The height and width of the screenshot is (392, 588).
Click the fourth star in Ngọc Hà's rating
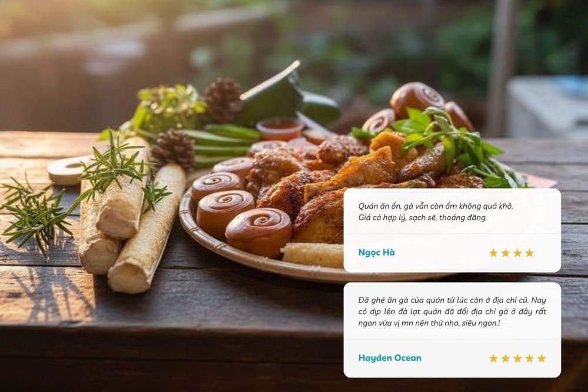[530, 253]
